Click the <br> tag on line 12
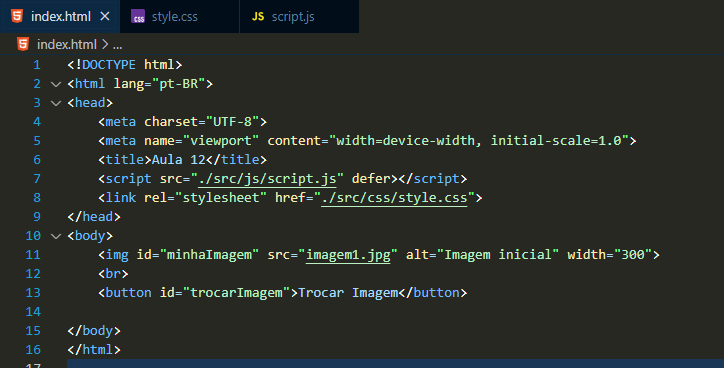Screen dimensions: 724x368 [113, 274]
